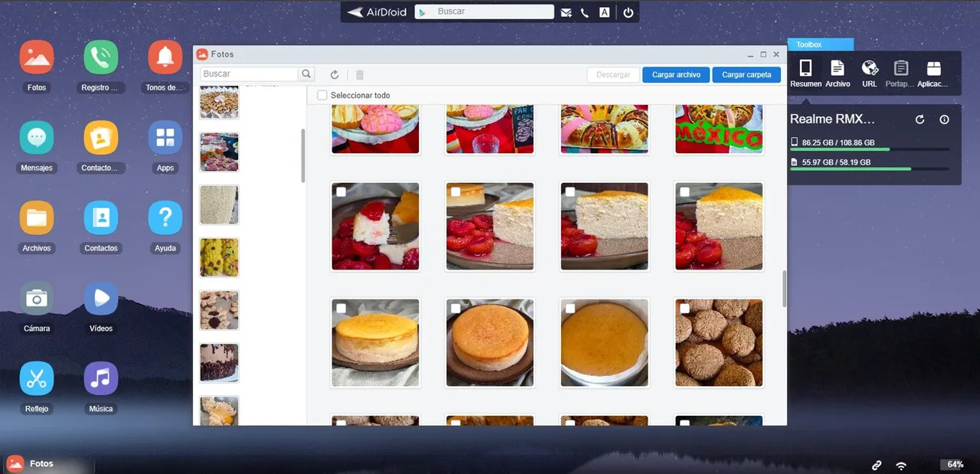Refresh the Fotos photo list
The width and height of the screenshot is (980, 474).
point(335,74)
